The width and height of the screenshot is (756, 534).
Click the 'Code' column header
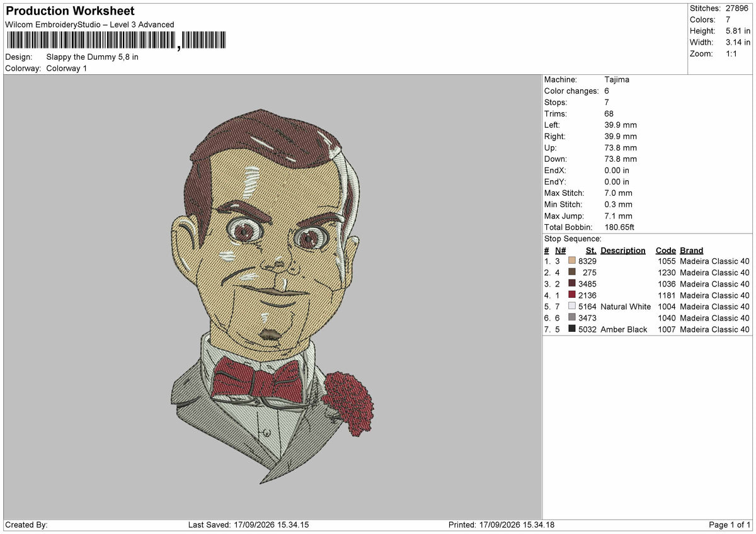pyautogui.click(x=665, y=250)
